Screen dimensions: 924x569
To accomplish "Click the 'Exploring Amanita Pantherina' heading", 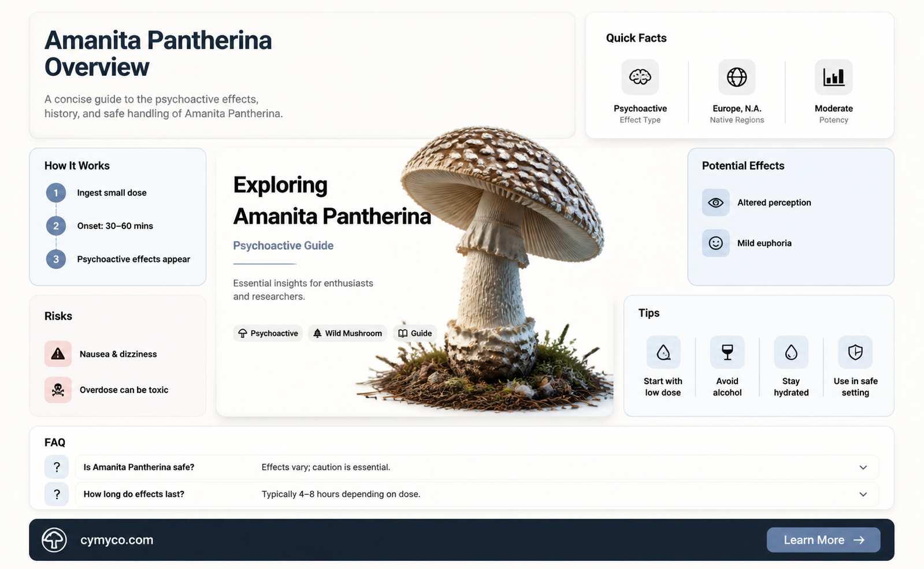I will (332, 201).
